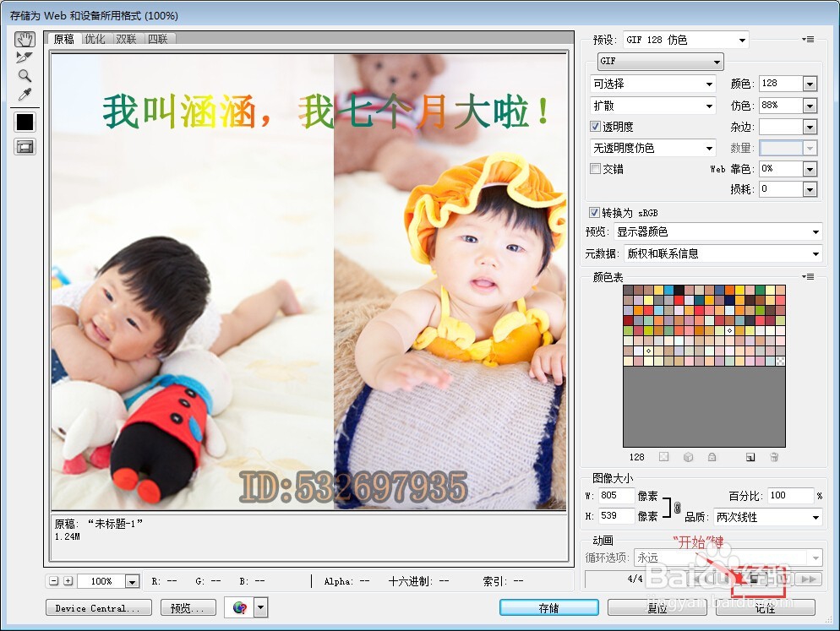Select the Hand tool

tap(25, 39)
